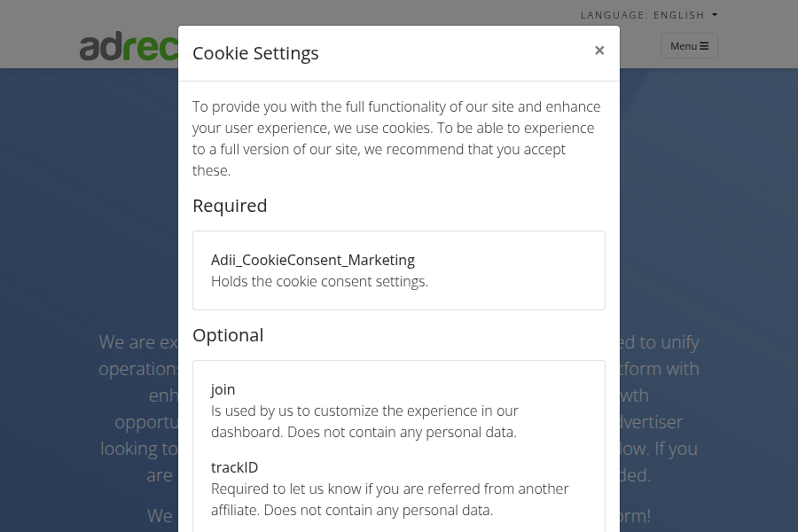Screen dimensions: 798x532
Task: Expand the Optional cookies section
Action: [228, 334]
